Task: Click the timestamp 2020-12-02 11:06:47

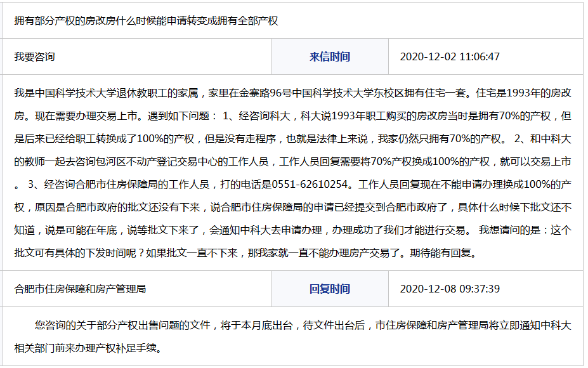Action: click(x=450, y=57)
